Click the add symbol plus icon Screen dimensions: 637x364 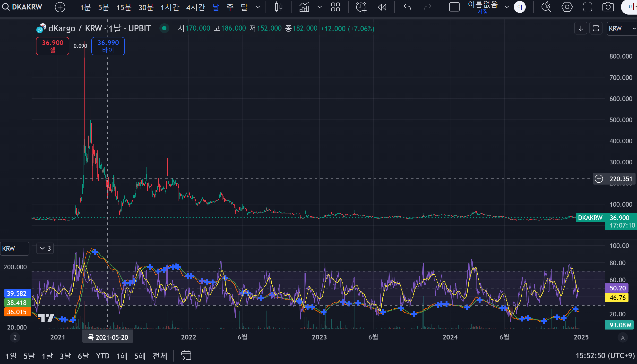point(60,7)
